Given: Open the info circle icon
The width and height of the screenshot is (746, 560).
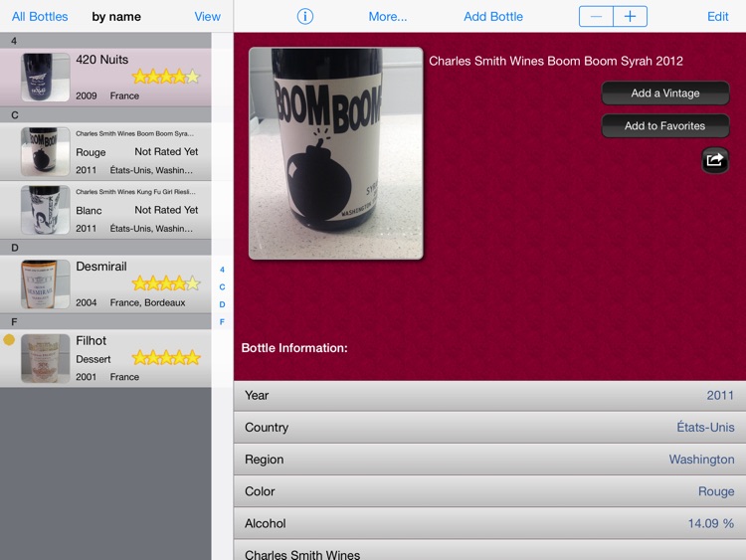Looking at the screenshot, I should coord(305,17).
